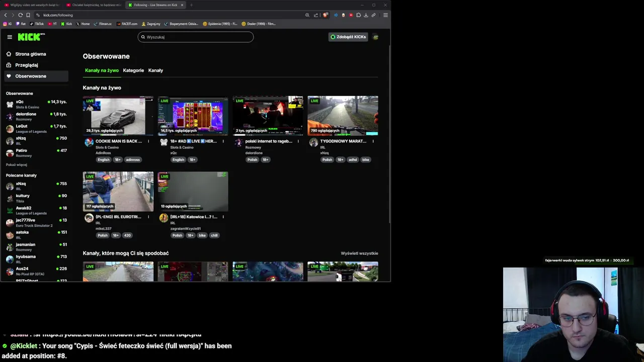
Task: Open new browser tab with plus
Action: (x=191, y=5)
